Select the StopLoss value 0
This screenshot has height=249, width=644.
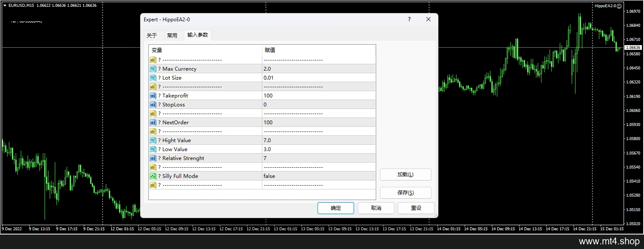(x=319, y=105)
